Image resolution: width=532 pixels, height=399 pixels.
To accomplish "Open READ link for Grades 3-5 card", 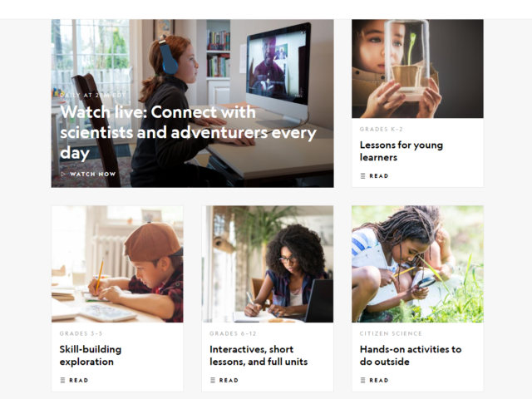I will click(x=74, y=380).
